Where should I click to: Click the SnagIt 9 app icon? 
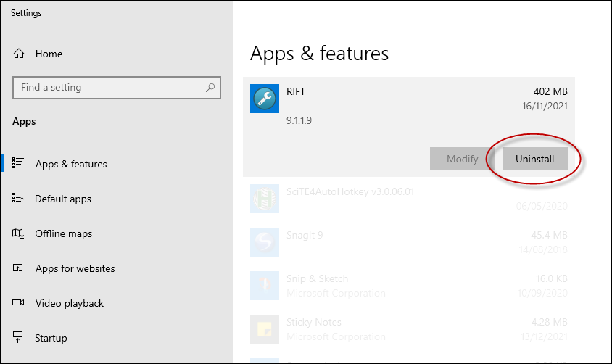click(x=265, y=242)
